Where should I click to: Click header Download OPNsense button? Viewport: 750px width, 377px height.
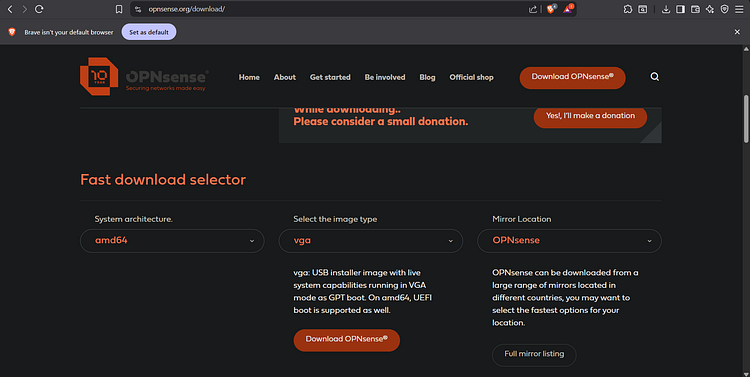click(x=573, y=78)
